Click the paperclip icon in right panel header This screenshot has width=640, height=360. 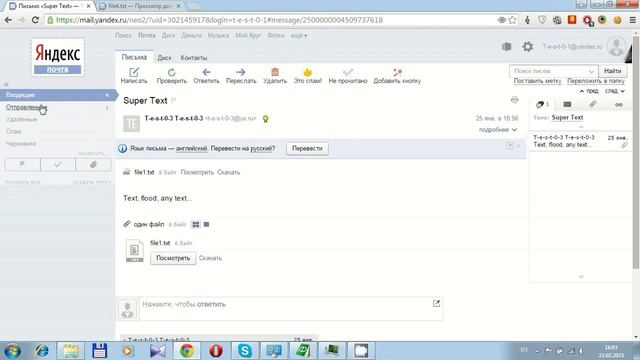[x=593, y=104]
